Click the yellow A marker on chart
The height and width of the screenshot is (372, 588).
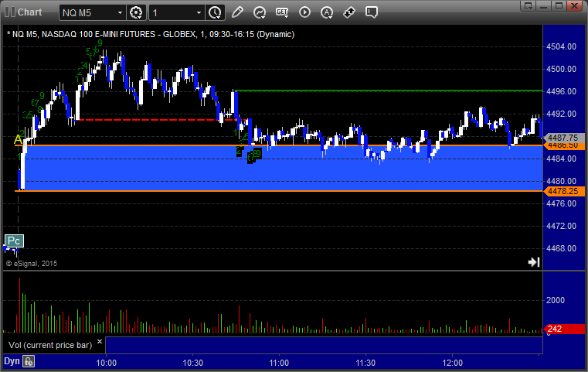point(18,140)
